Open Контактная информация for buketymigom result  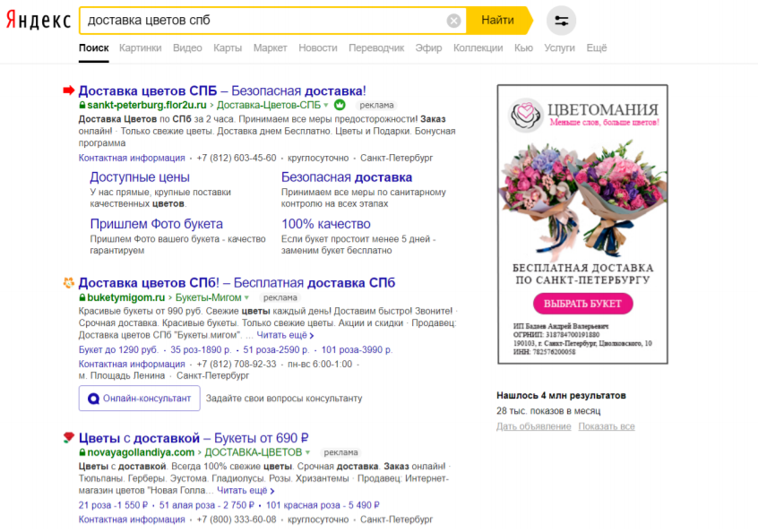132,364
